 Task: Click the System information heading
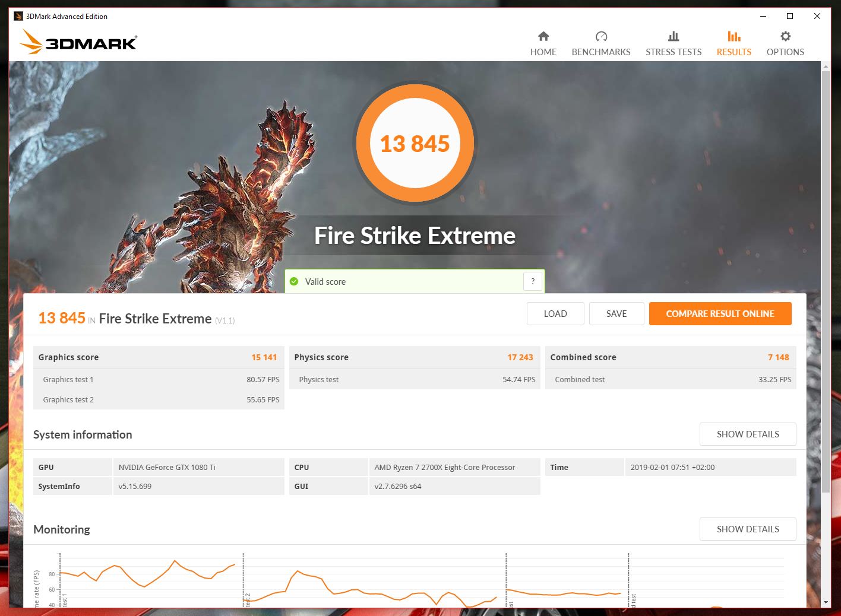coord(83,434)
